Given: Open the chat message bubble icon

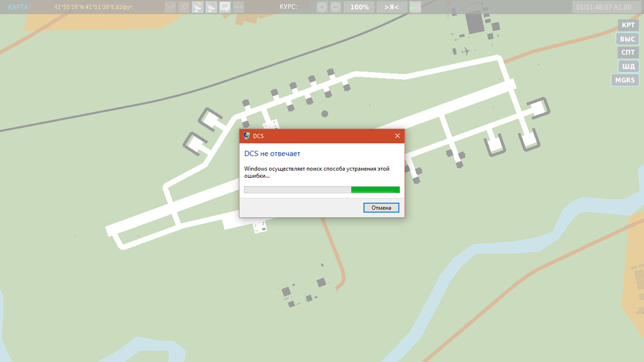Looking at the screenshot, I should (x=225, y=7).
